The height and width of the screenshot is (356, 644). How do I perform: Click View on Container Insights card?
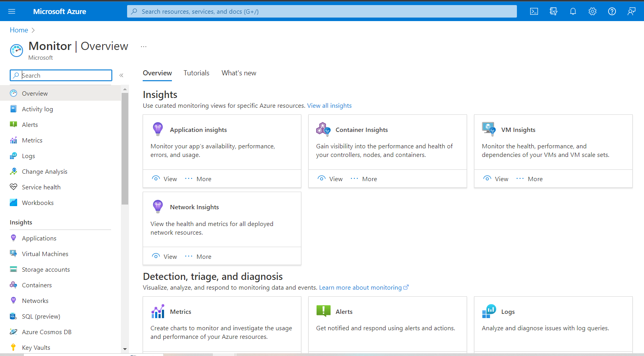point(330,179)
